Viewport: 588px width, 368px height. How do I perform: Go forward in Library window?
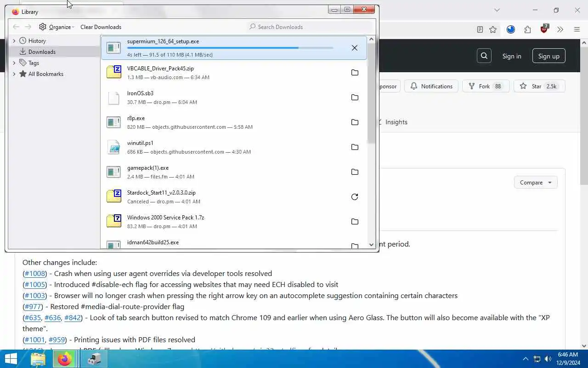tap(28, 27)
